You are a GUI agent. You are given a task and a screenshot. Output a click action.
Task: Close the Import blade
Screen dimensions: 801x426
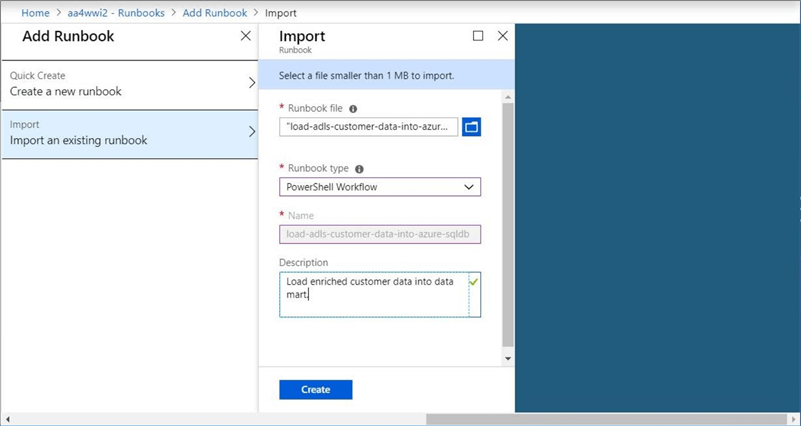pos(503,36)
